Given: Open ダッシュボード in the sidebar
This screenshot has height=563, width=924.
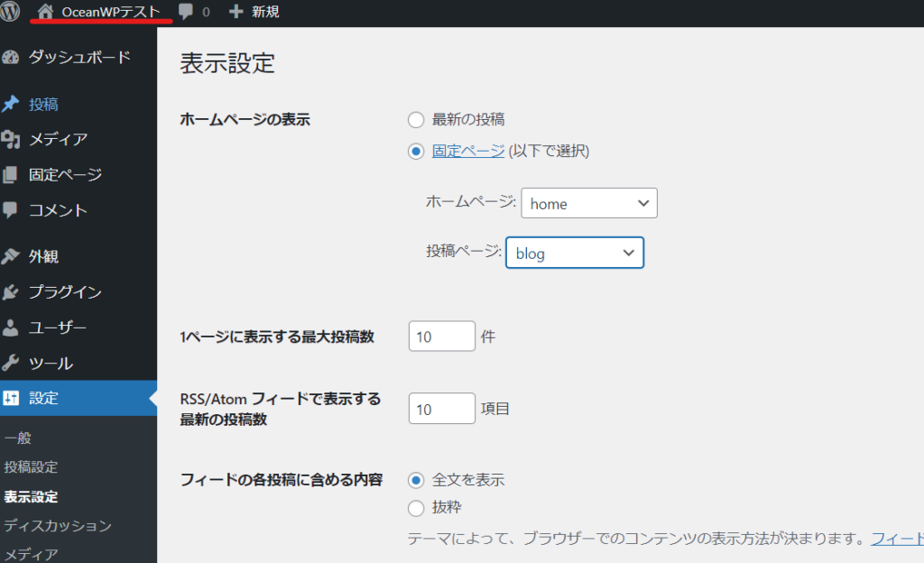Looking at the screenshot, I should (x=79, y=57).
